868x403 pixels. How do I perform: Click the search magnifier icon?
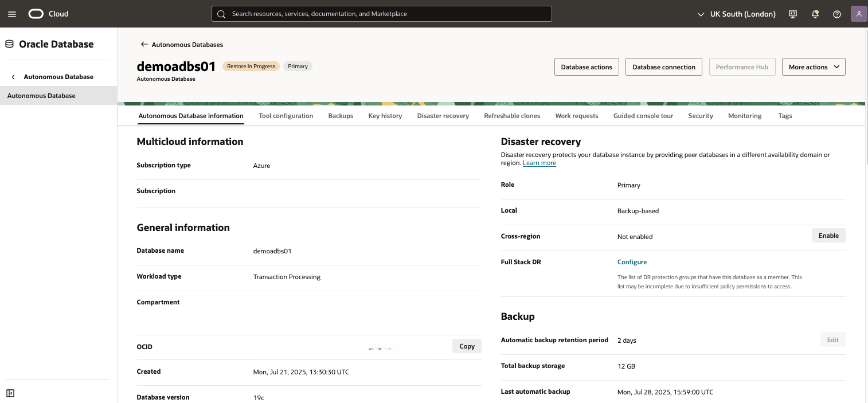pyautogui.click(x=221, y=14)
